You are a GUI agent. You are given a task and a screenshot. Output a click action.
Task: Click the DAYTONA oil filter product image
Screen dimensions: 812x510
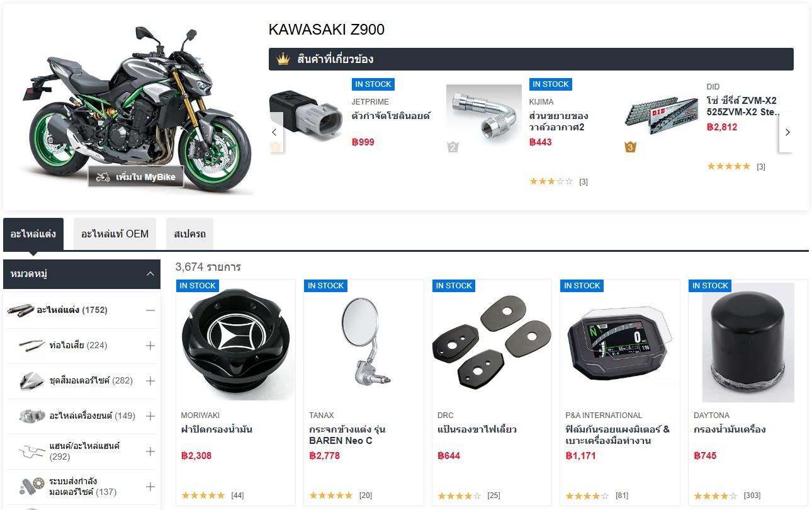[748, 343]
